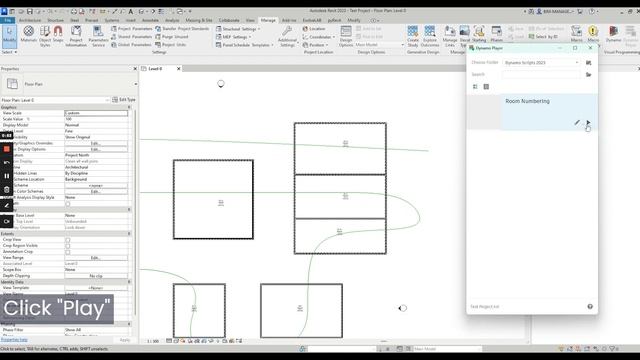The height and width of the screenshot is (360, 640).
Task: Click Select by ID
Action: [x=543, y=37]
